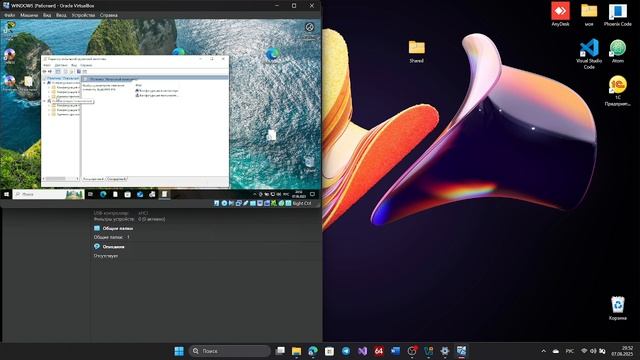This screenshot has height=360, width=640.
Task: Open Task View on host taskbar
Action: point(280,351)
